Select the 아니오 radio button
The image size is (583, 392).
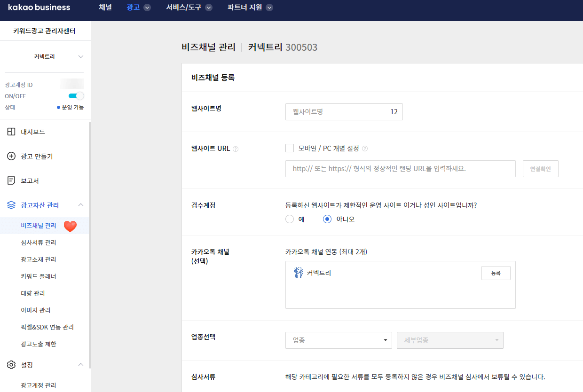point(327,219)
